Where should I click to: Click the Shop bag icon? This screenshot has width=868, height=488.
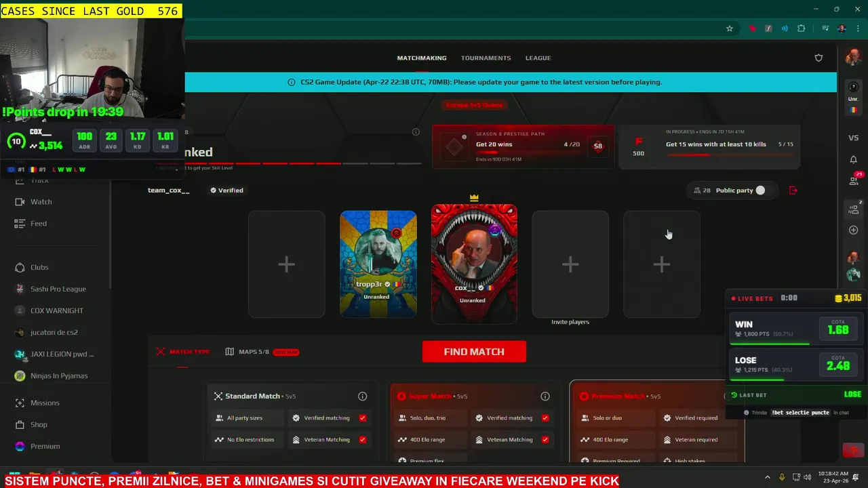coord(20,424)
